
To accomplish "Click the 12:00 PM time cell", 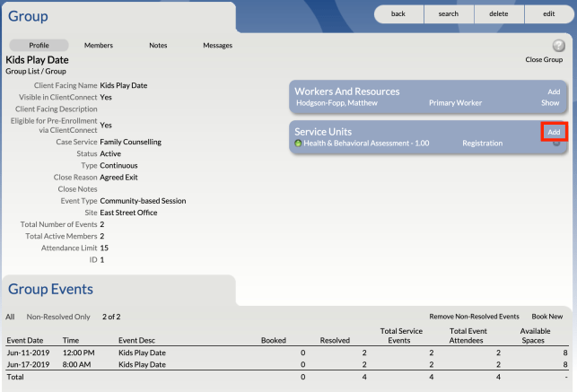I will [x=79, y=353].
